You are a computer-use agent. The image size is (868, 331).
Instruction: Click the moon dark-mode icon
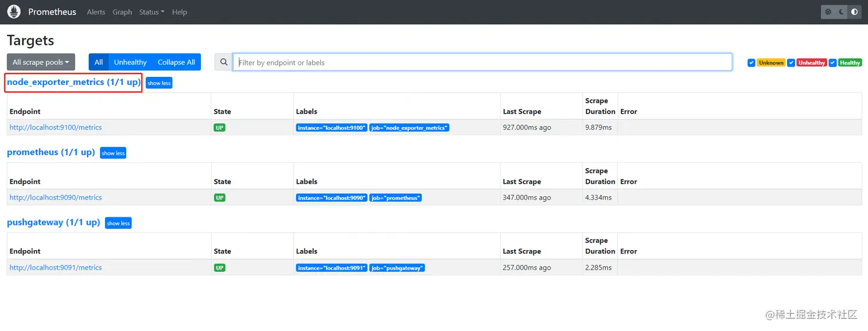tap(841, 11)
